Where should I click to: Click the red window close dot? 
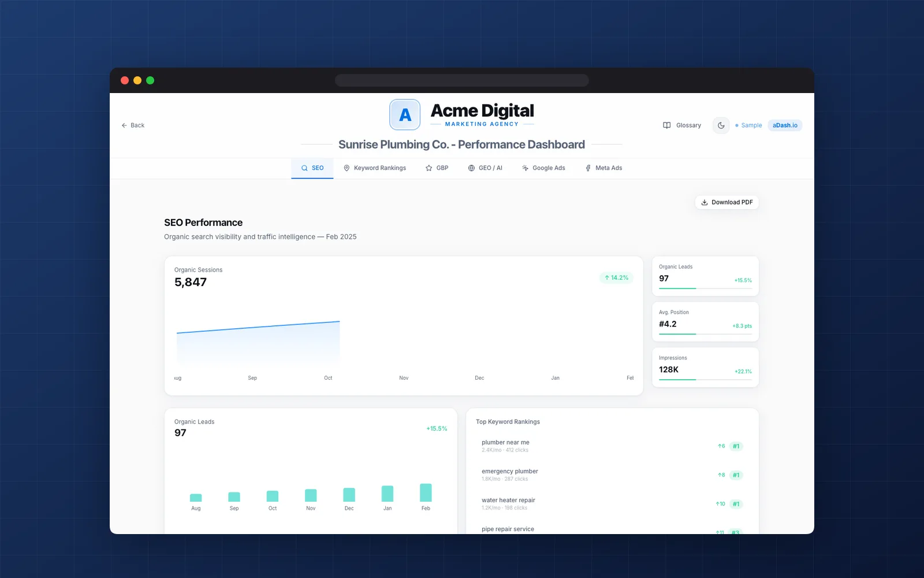125,80
